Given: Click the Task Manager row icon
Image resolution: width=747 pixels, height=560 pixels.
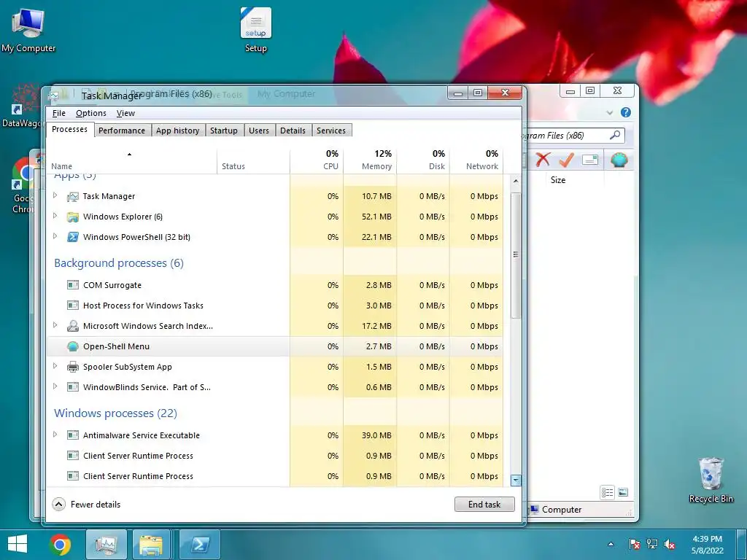Looking at the screenshot, I should (72, 196).
